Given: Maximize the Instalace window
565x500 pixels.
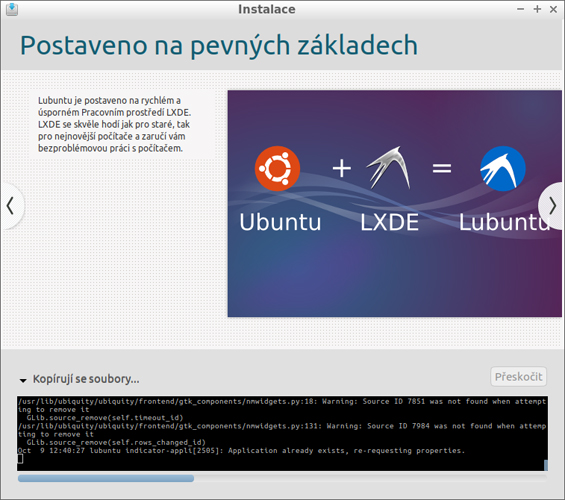Looking at the screenshot, I should coord(537,9).
